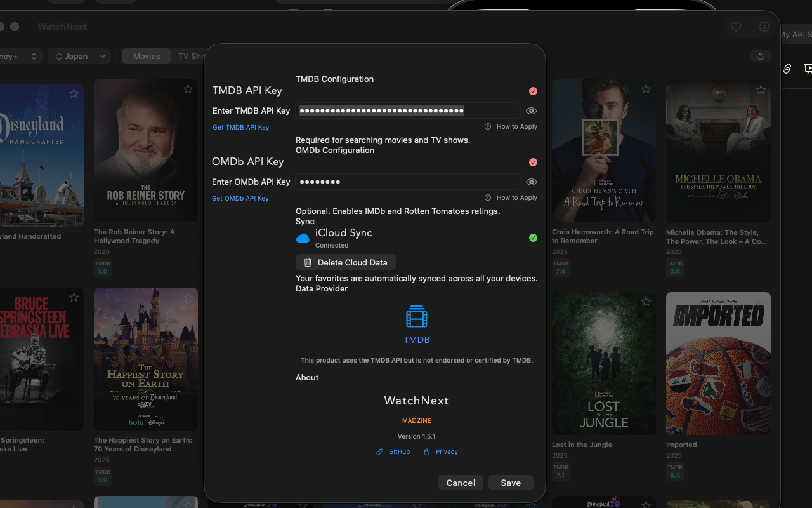Delete cloud data button
812x508 pixels.
point(346,262)
